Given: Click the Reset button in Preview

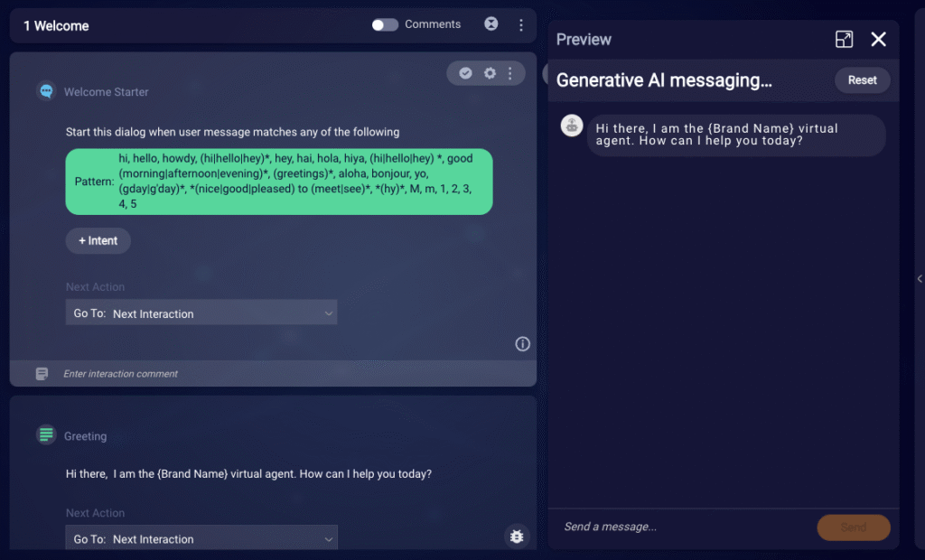Looking at the screenshot, I should coord(862,80).
